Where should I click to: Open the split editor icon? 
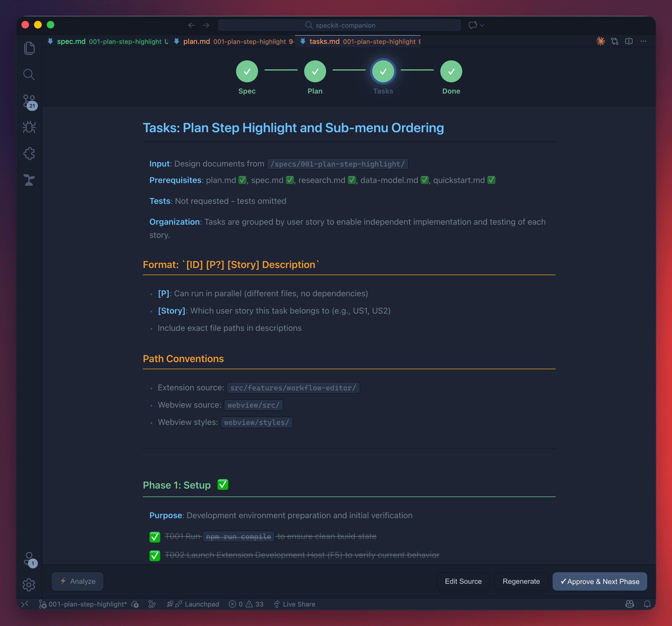(x=629, y=41)
